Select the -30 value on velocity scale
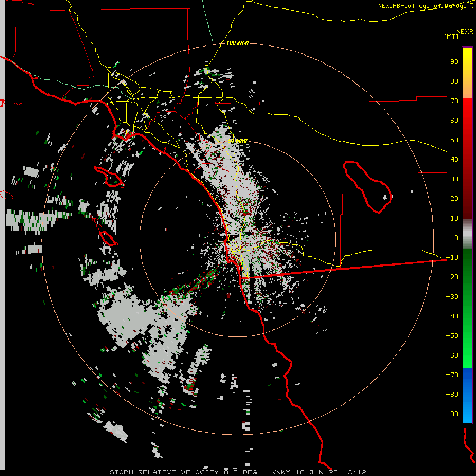This screenshot has height=476, width=476. click(452, 297)
